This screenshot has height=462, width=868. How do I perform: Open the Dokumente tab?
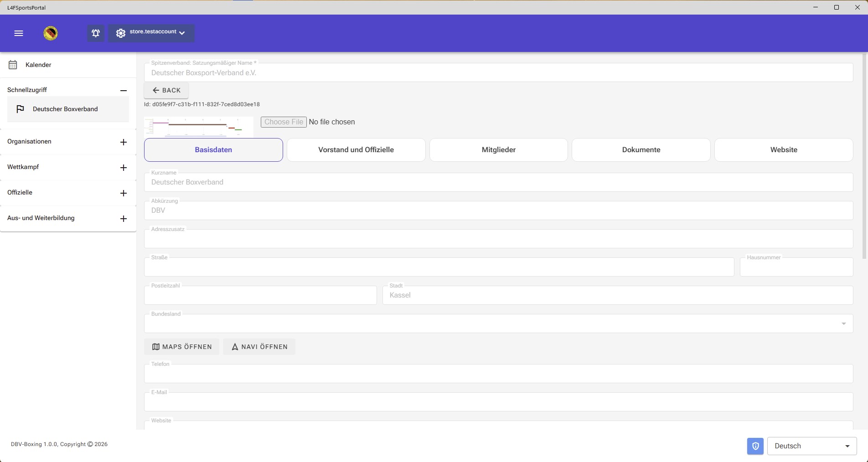(641, 149)
